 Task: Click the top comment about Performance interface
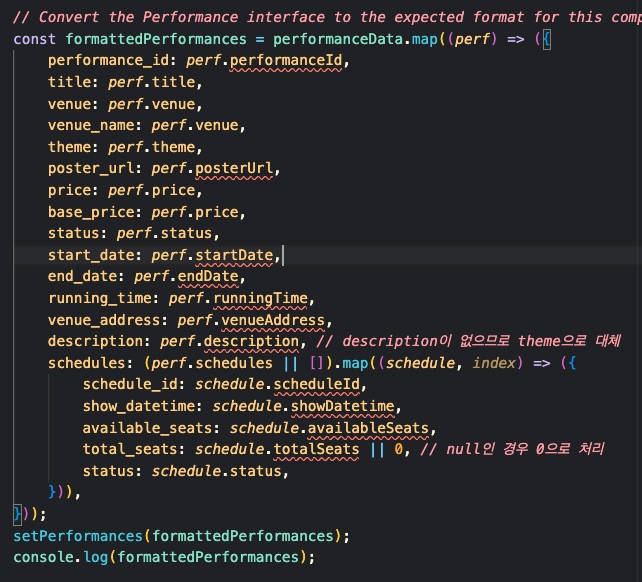tap(320, 17)
